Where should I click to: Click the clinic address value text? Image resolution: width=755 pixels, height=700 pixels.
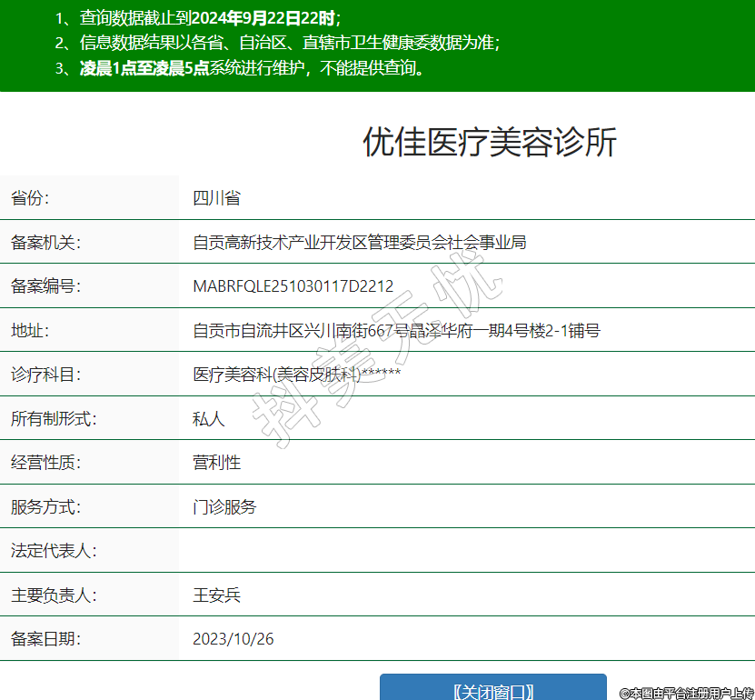point(396,330)
